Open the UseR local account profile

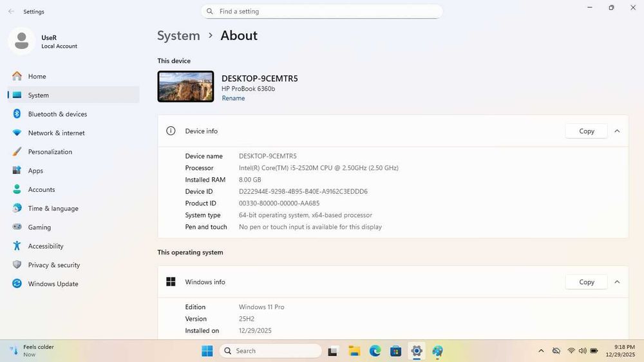[43, 41]
